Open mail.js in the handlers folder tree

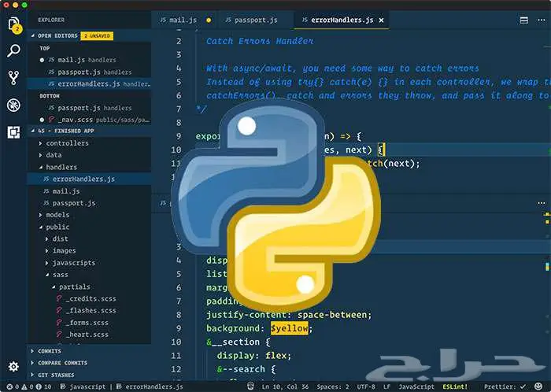(89, 191)
